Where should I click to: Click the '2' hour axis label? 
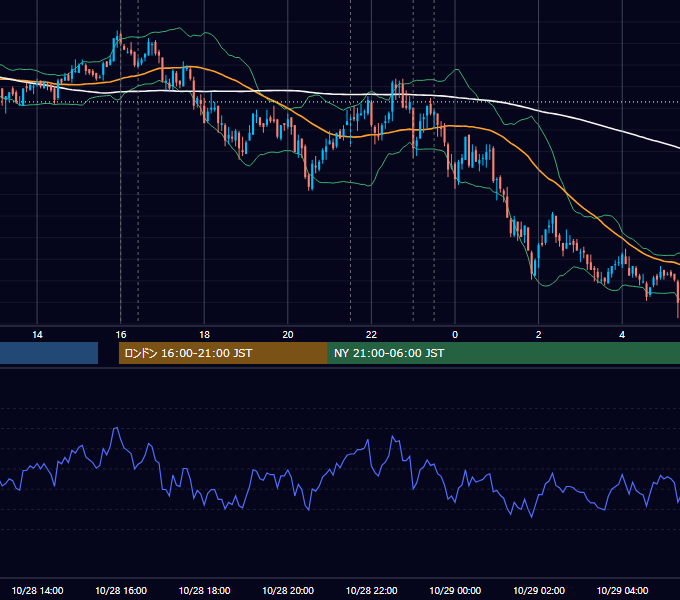pyautogui.click(x=539, y=335)
